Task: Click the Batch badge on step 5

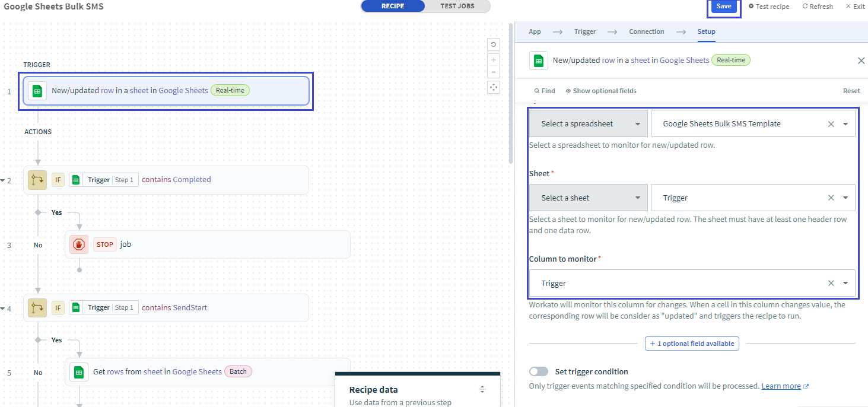Action: (238, 371)
